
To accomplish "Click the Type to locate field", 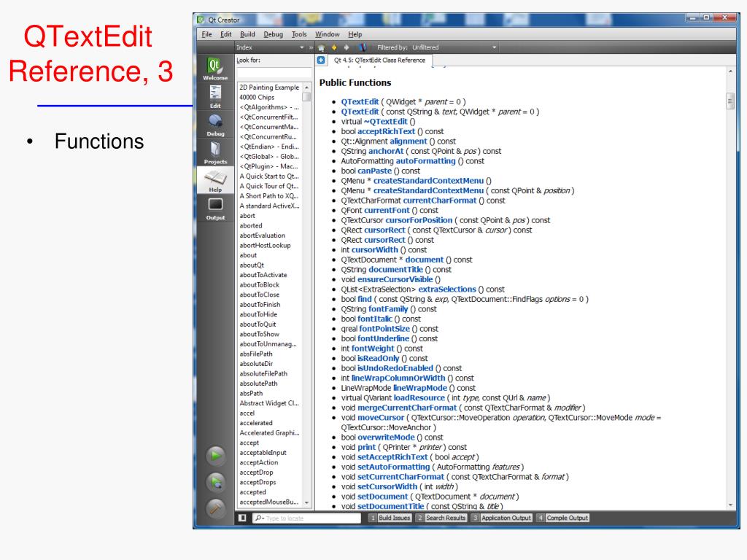I will tap(307, 518).
